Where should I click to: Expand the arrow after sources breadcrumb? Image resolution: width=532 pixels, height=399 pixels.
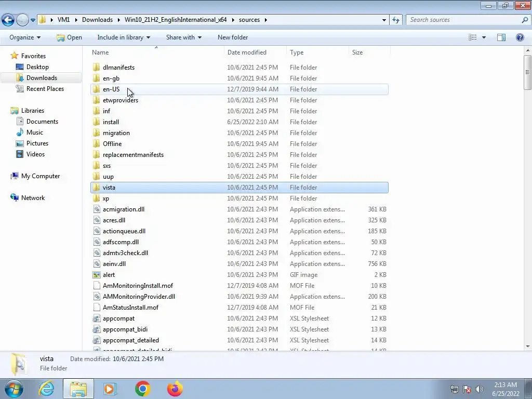(265, 20)
